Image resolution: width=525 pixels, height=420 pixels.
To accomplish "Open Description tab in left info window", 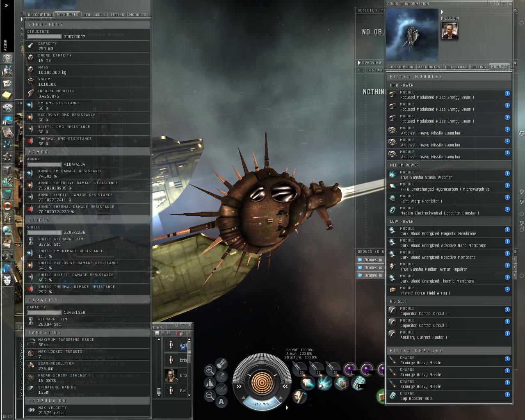I will tap(40, 15).
